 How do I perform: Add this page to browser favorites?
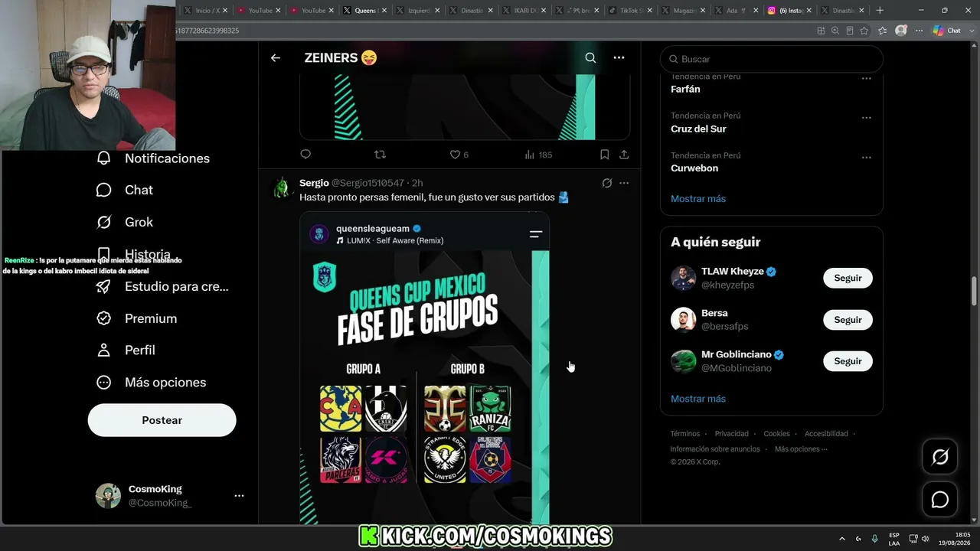864,31
